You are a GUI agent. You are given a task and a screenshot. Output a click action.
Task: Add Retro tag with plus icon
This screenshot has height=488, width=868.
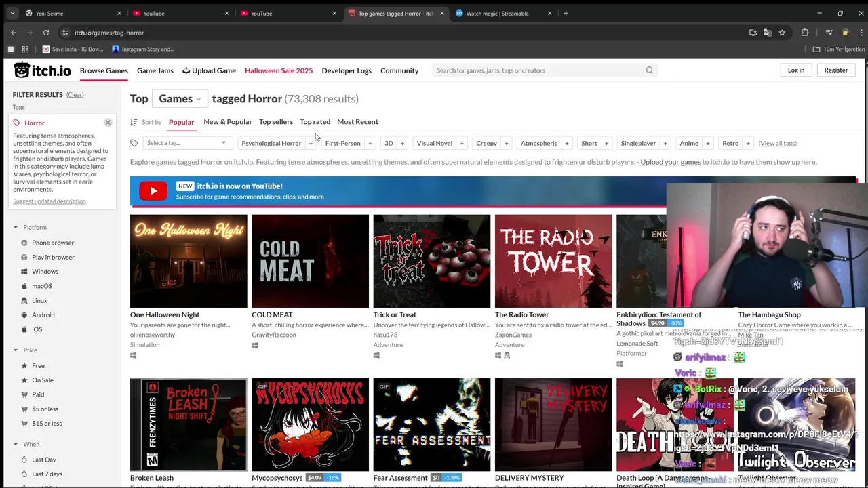748,144
